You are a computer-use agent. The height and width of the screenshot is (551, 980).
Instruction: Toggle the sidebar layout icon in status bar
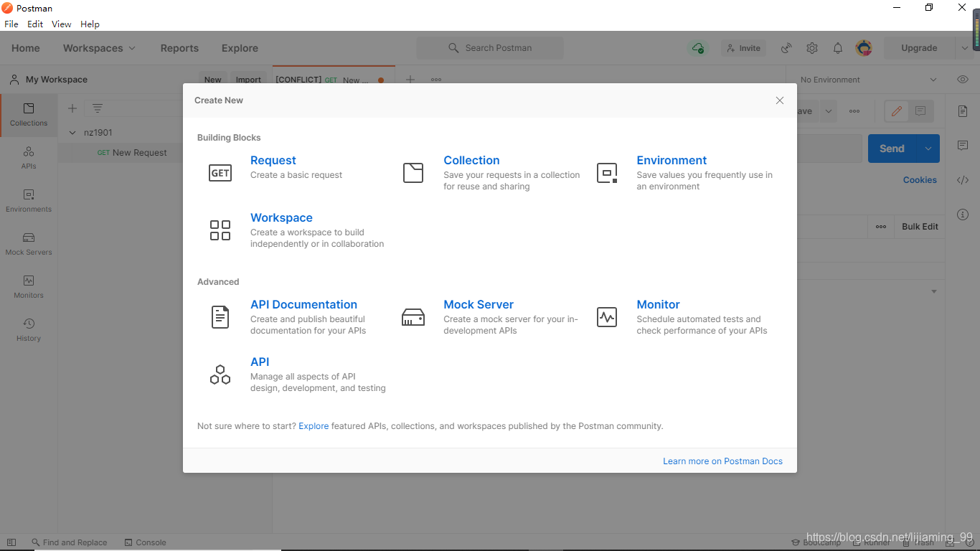pos(11,542)
